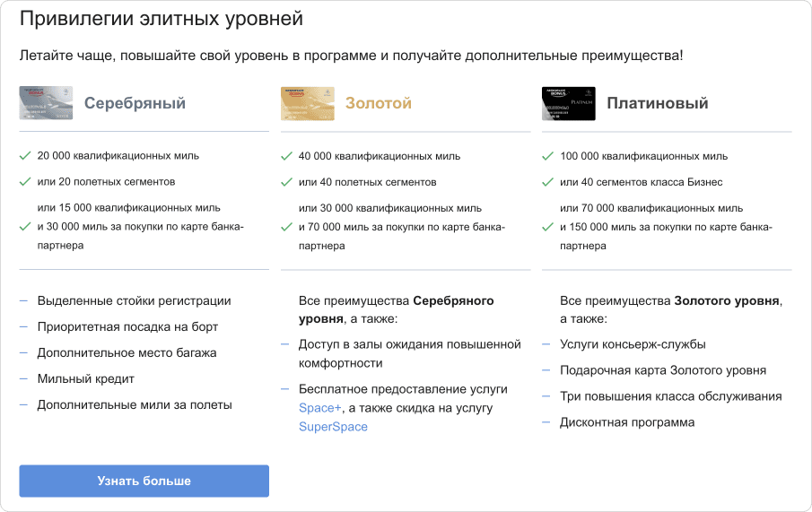Click checkmark beside «или 20 полетных сегментов»
Viewport: 812px width, 512px height.
[25, 182]
